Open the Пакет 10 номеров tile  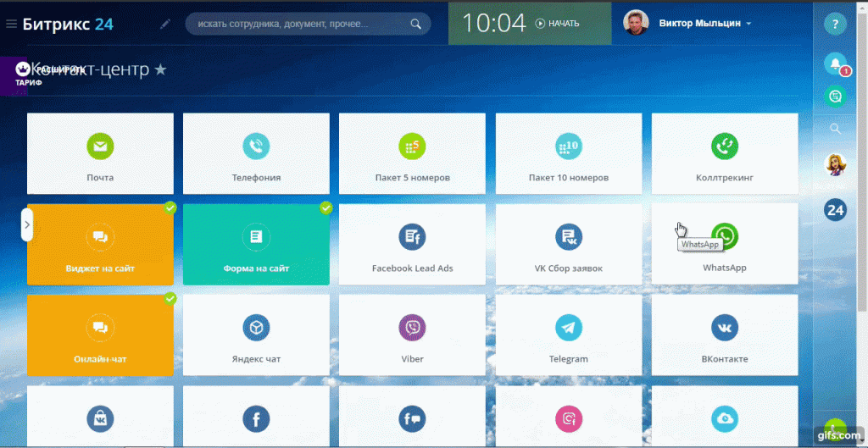[x=569, y=154]
